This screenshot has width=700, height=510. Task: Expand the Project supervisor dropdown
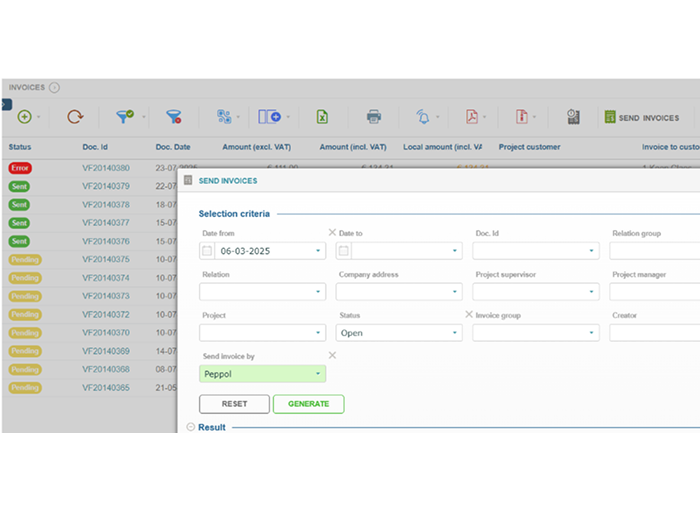tap(591, 292)
